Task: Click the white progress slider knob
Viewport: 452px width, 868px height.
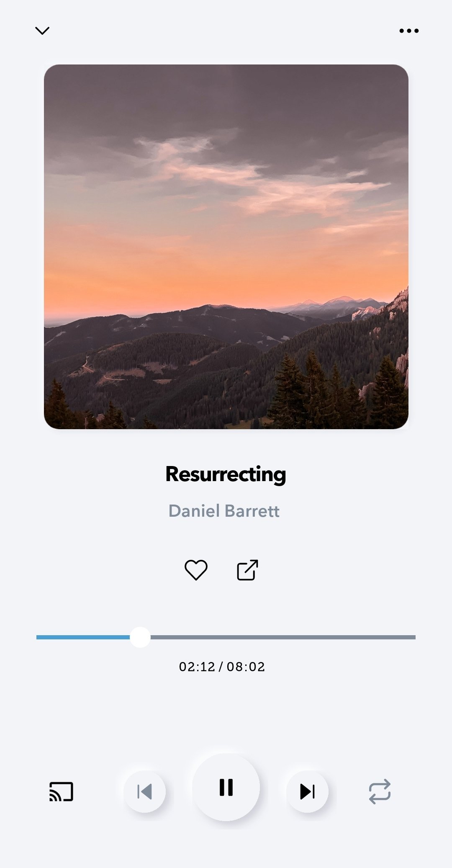Action: pos(140,637)
